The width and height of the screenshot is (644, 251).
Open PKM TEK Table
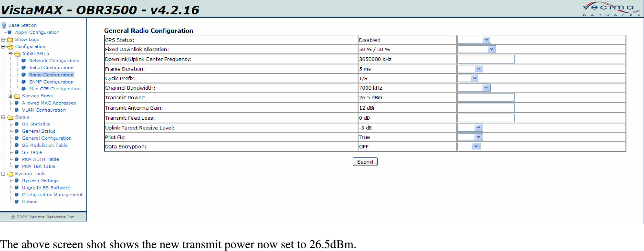(39, 167)
